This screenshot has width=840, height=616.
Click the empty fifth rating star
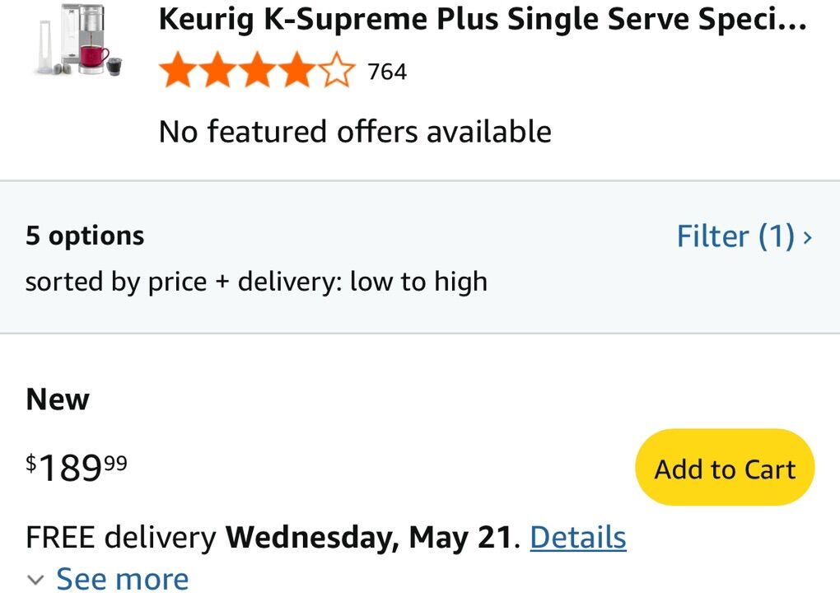[338, 72]
